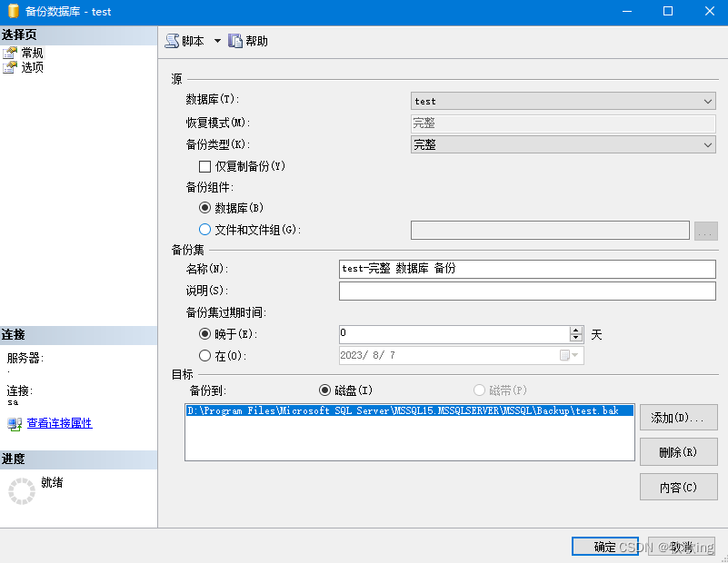Select the test.bak backup path entry

[x=410, y=410]
